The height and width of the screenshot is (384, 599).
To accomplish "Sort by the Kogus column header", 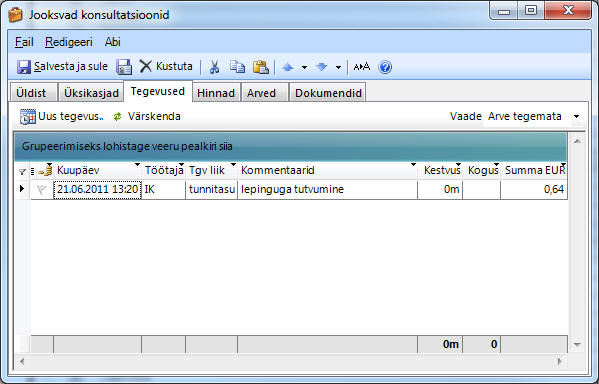I will [x=482, y=170].
